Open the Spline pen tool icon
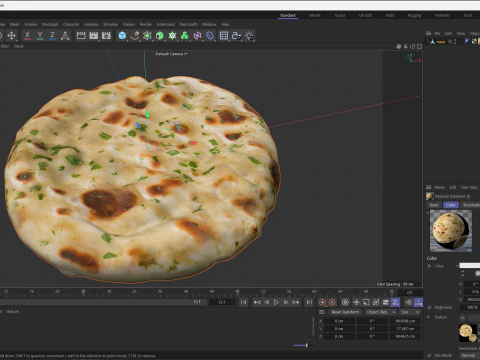 pyautogui.click(x=135, y=35)
